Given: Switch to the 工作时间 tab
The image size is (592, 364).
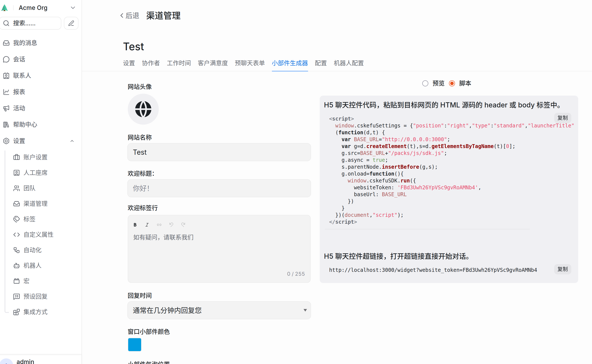Looking at the screenshot, I should tap(179, 63).
